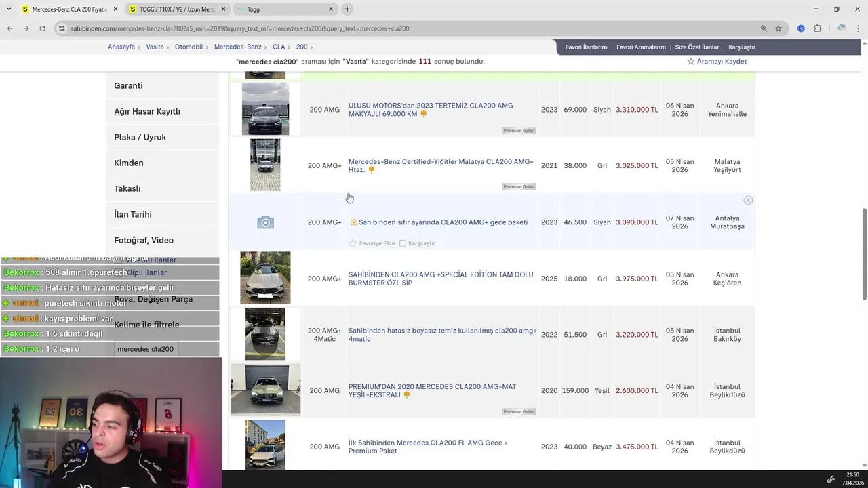
Task: Grab the page vertical scrollbar
Action: (864, 254)
